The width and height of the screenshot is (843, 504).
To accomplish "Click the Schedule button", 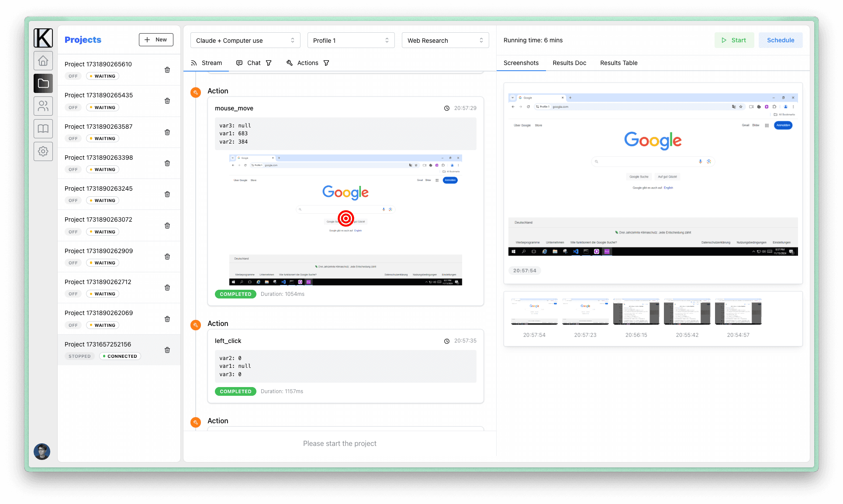I will pyautogui.click(x=781, y=40).
